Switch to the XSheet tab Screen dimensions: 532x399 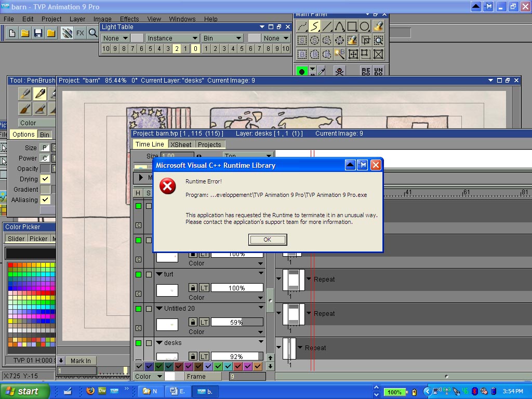[x=181, y=144]
